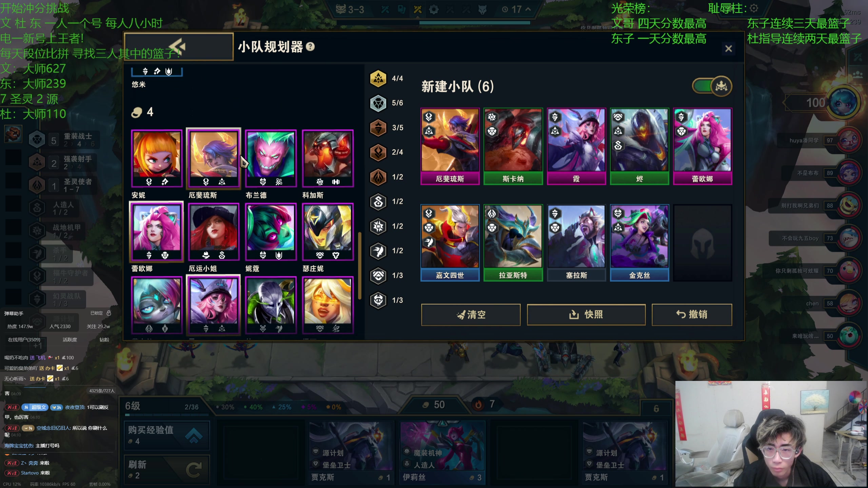Click the 撤销 undo button

692,315
